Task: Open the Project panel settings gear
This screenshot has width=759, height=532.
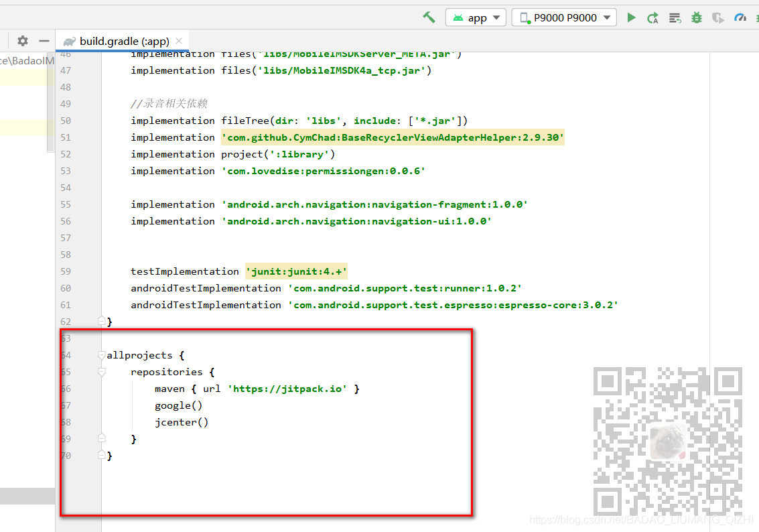Action: (22, 40)
